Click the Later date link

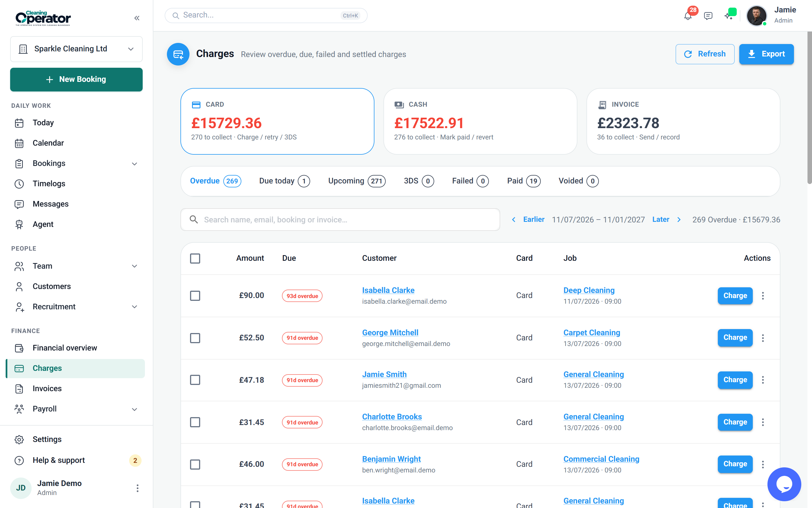pyautogui.click(x=661, y=220)
